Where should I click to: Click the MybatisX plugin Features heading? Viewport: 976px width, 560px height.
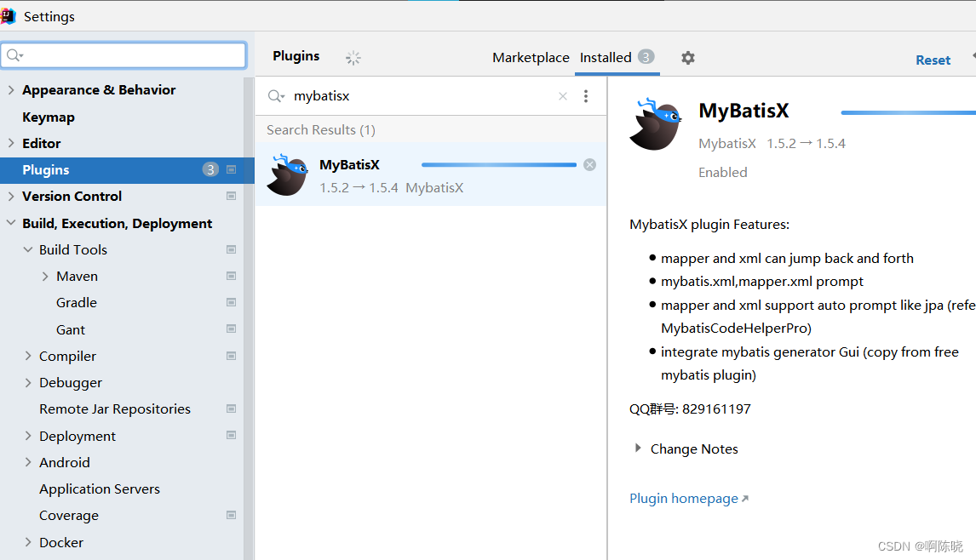(x=709, y=225)
